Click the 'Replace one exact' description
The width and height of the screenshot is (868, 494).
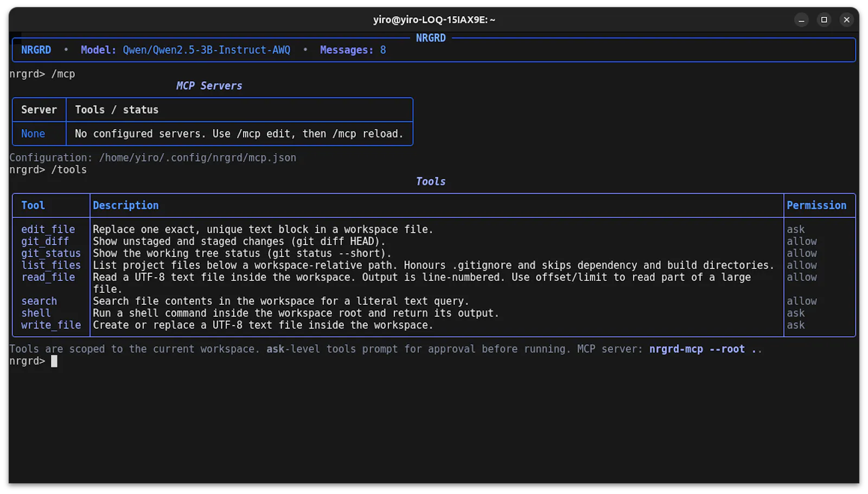click(x=263, y=229)
